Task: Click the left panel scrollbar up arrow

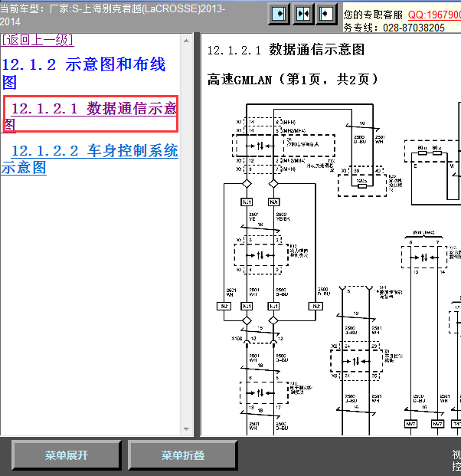Action: 187,41
